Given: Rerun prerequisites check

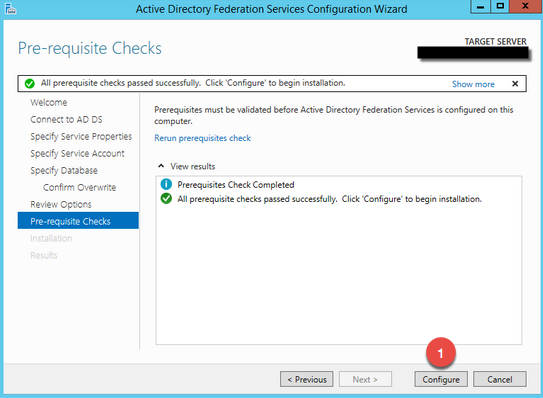Looking at the screenshot, I should [x=202, y=138].
